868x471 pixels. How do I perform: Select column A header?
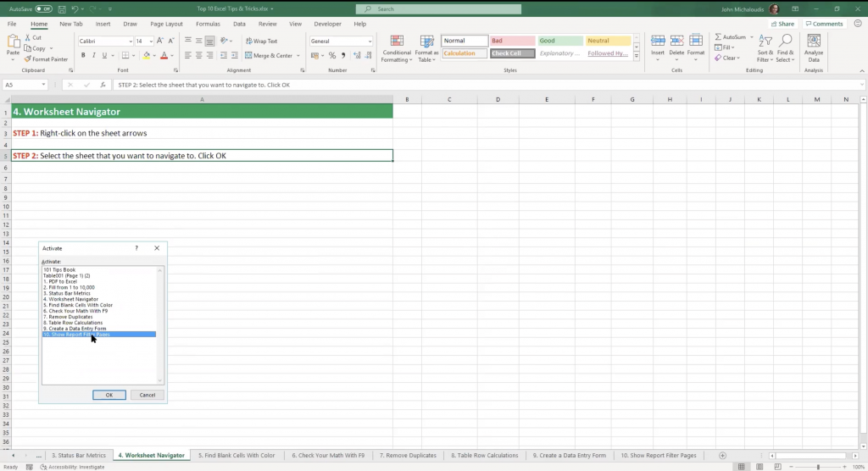click(202, 100)
